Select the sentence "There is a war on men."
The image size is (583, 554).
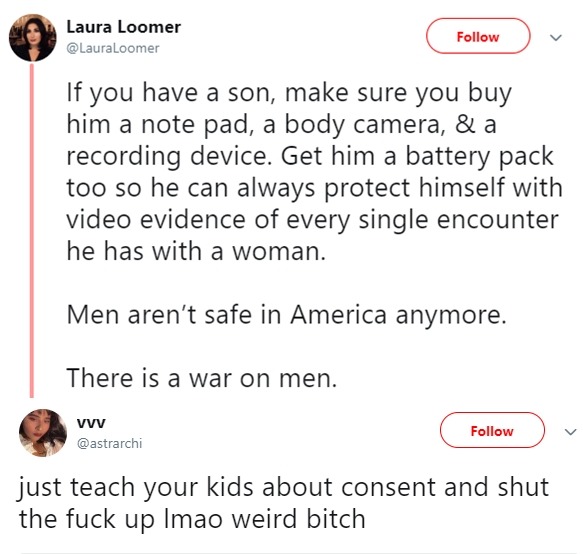pos(202,378)
